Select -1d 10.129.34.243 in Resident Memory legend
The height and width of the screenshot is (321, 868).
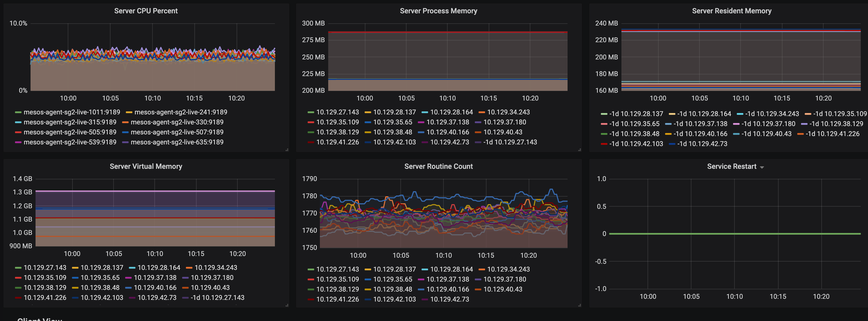coord(772,114)
